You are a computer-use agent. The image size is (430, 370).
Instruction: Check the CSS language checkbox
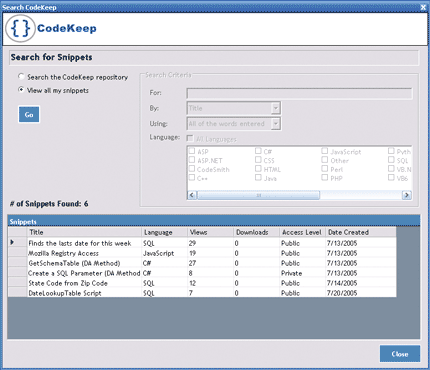(x=258, y=160)
